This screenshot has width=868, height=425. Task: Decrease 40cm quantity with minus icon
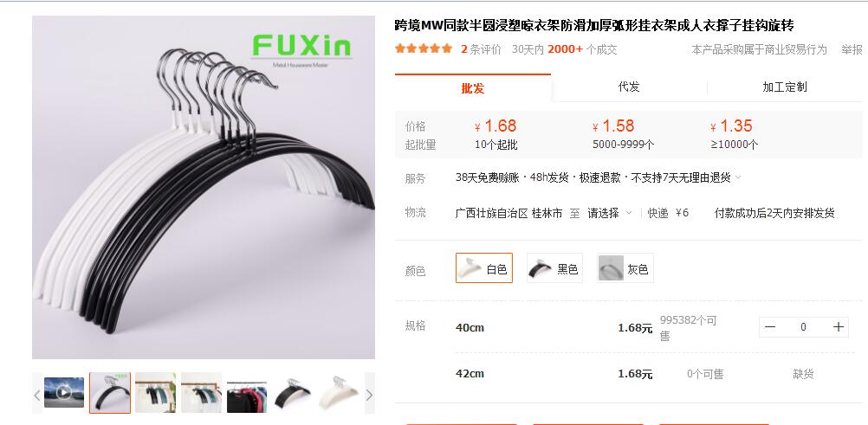[x=769, y=327]
